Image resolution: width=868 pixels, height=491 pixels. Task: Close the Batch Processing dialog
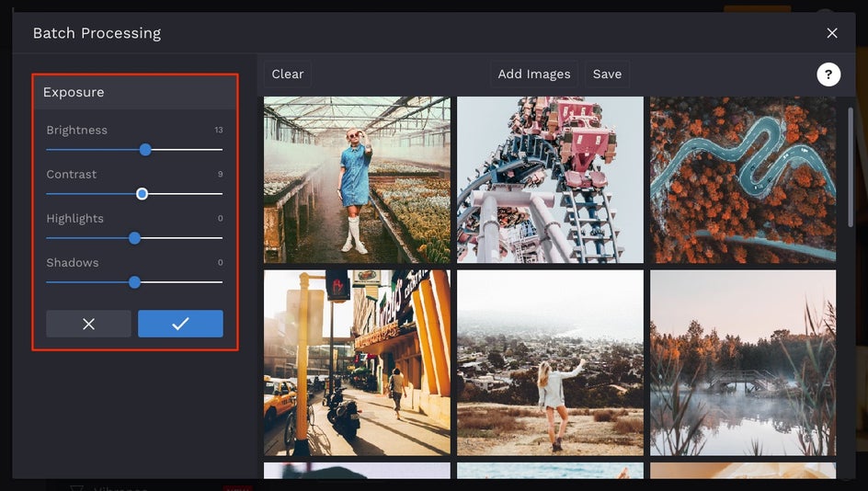(831, 33)
